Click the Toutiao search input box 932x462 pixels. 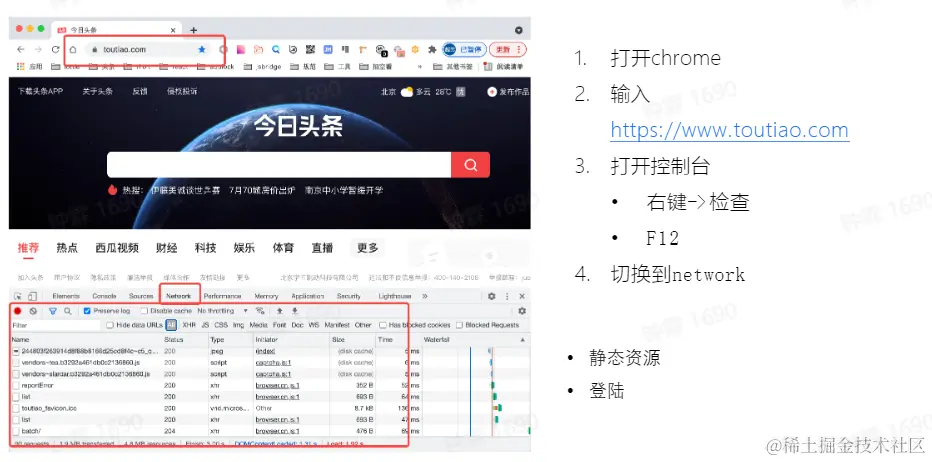(279, 165)
